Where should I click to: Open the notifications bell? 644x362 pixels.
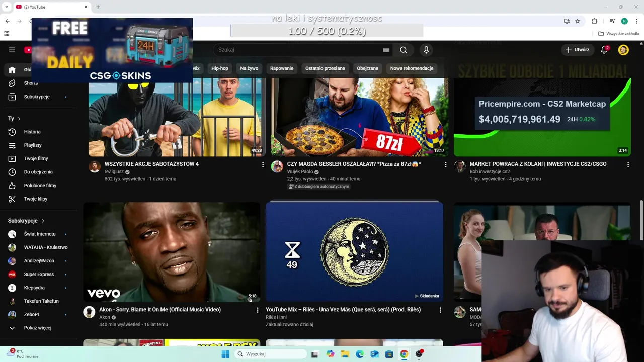[604, 50]
